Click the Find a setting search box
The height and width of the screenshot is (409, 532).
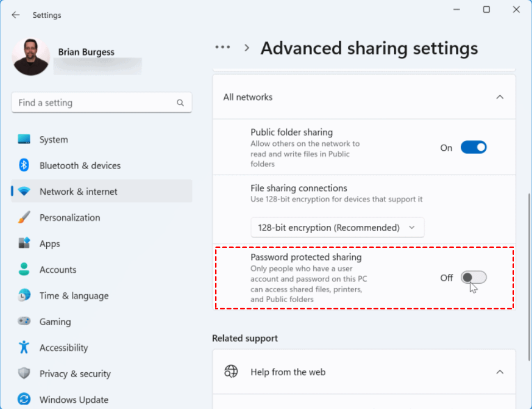click(x=95, y=103)
